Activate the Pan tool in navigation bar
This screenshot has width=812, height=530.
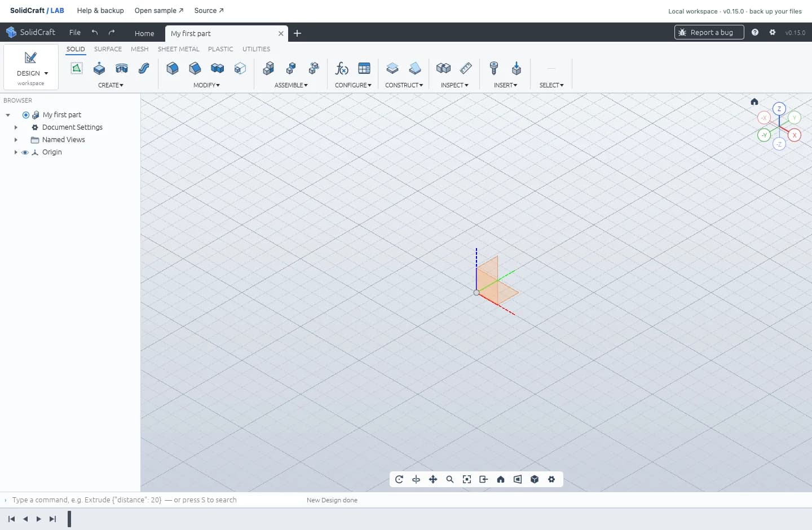tap(433, 479)
